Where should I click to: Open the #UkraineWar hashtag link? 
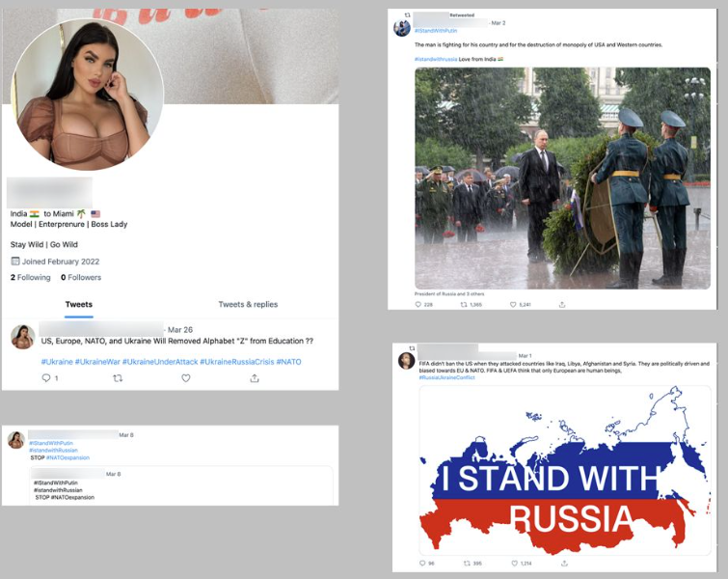(97, 362)
